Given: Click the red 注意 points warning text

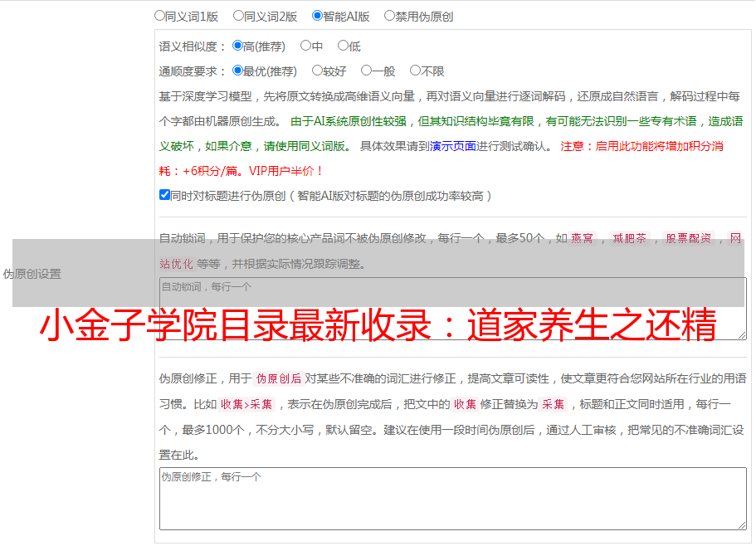Looking at the screenshot, I should pyautogui.click(x=441, y=158).
